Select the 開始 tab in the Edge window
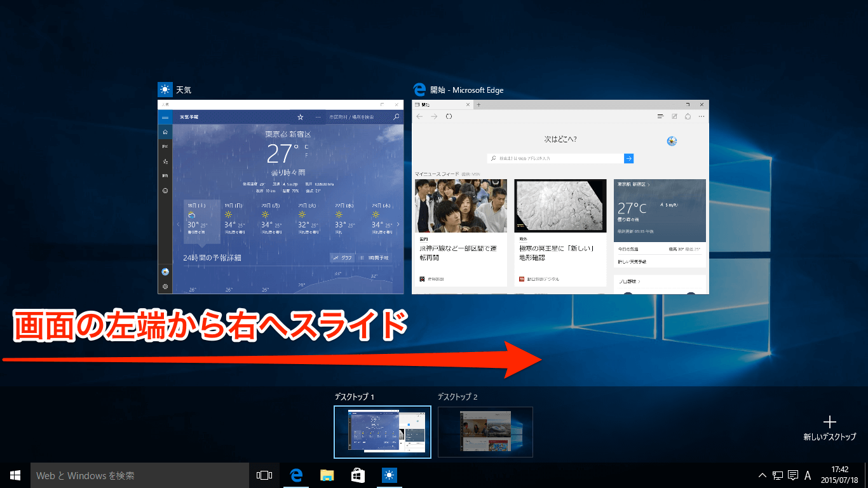 click(441, 104)
